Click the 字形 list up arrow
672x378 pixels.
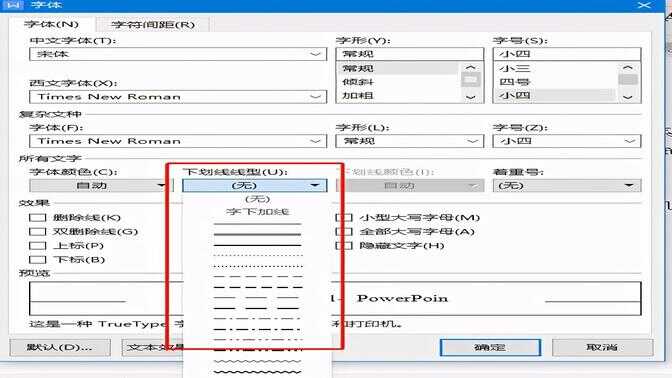coord(471,67)
